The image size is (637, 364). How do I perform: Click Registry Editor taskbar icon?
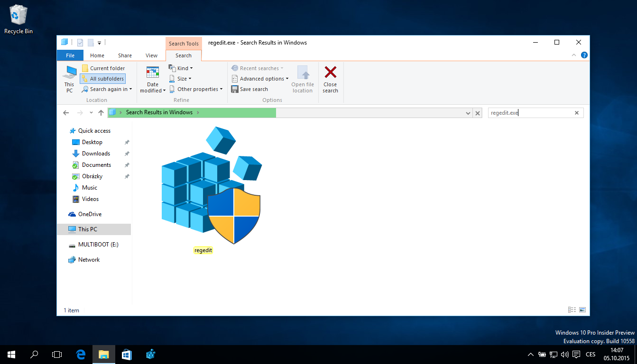[150, 354]
